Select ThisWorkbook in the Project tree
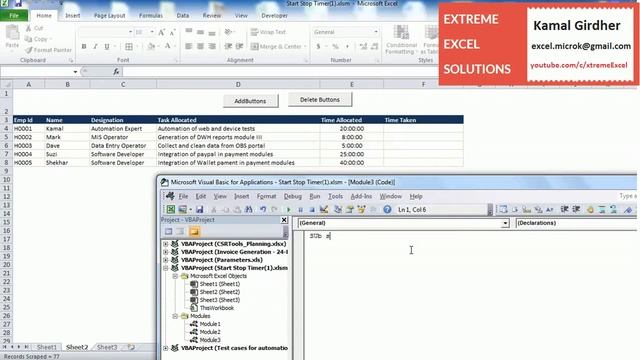The height and width of the screenshot is (360, 640). point(217,308)
